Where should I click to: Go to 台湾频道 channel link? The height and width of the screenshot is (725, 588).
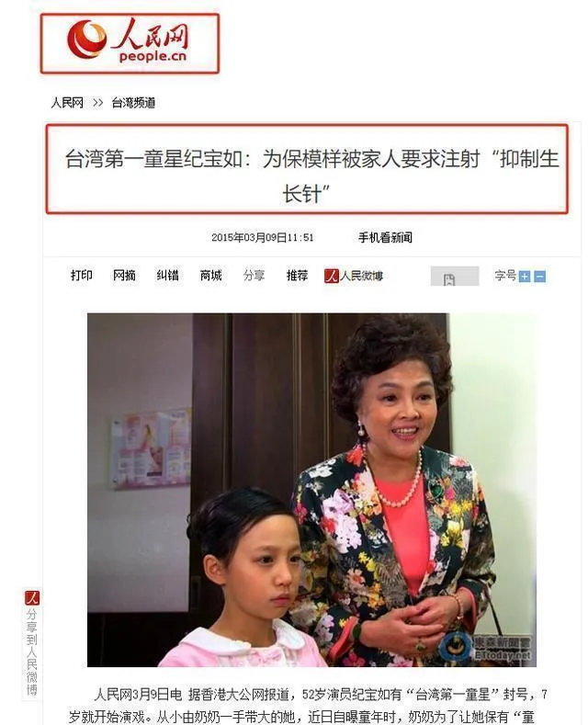(x=133, y=103)
